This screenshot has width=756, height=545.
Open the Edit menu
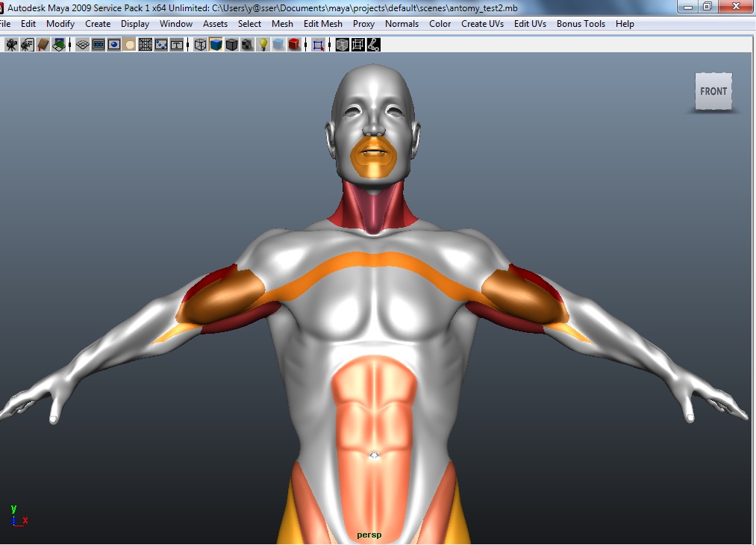28,24
